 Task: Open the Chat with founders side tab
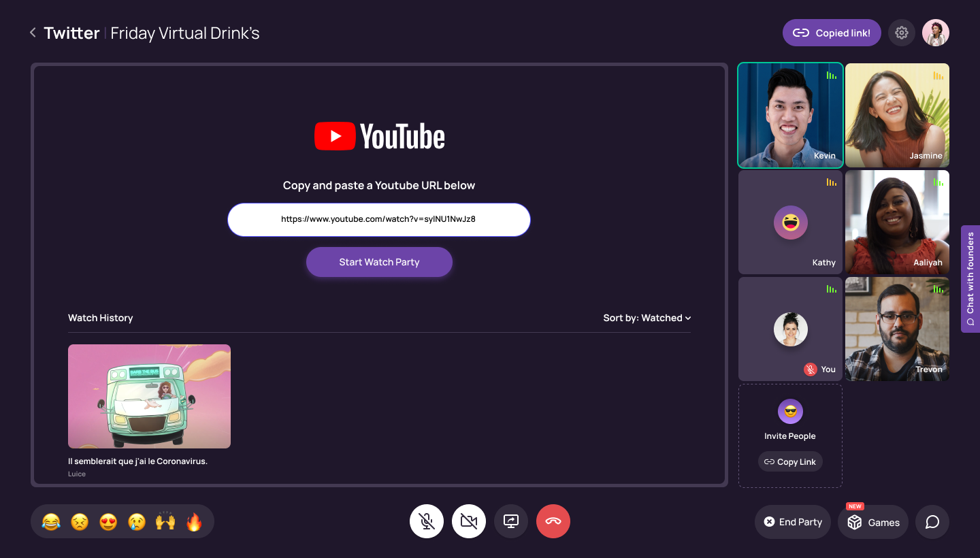[970, 279]
